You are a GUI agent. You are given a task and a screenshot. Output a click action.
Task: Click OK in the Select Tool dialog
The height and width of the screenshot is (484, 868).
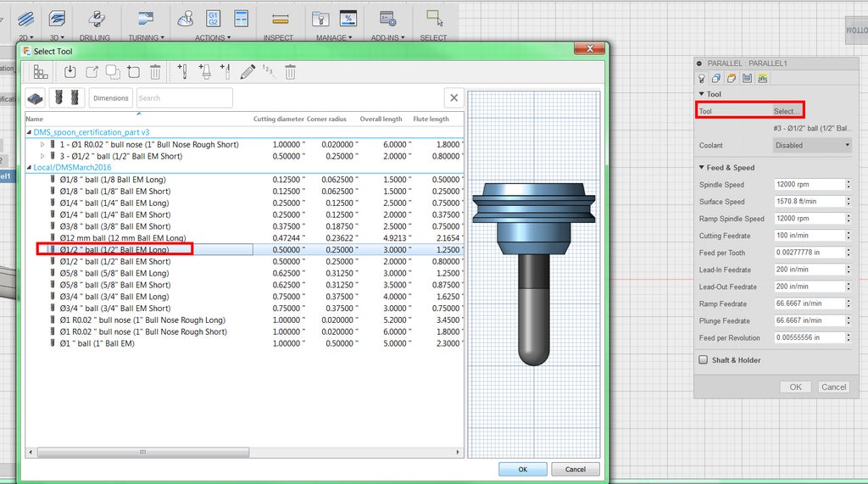(522, 469)
